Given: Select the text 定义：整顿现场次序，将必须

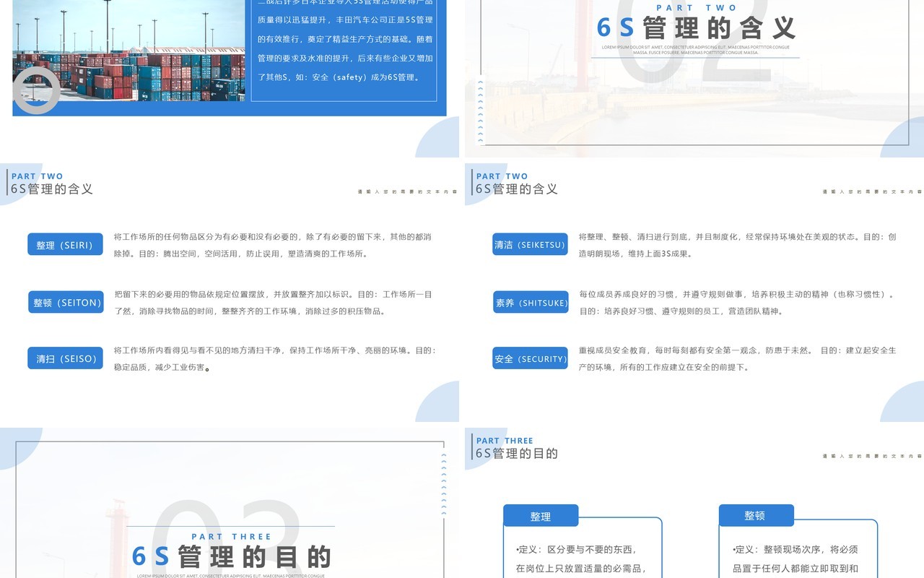Looking at the screenshot, I should [795, 550].
